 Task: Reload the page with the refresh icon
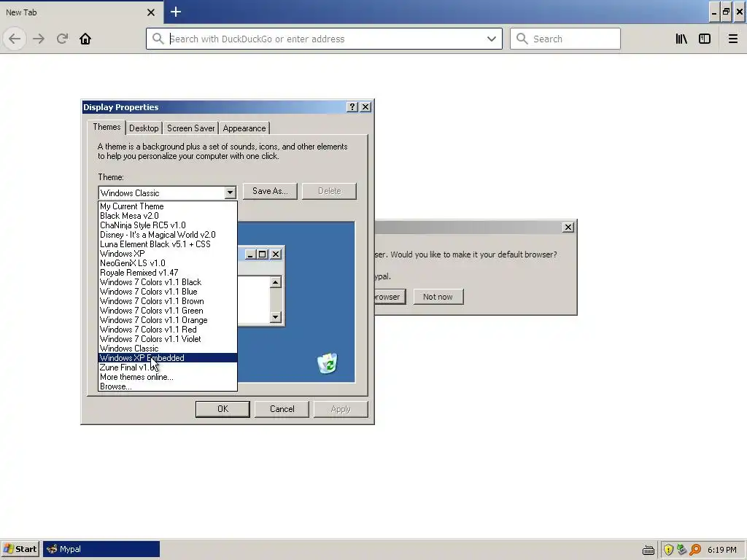tap(62, 39)
